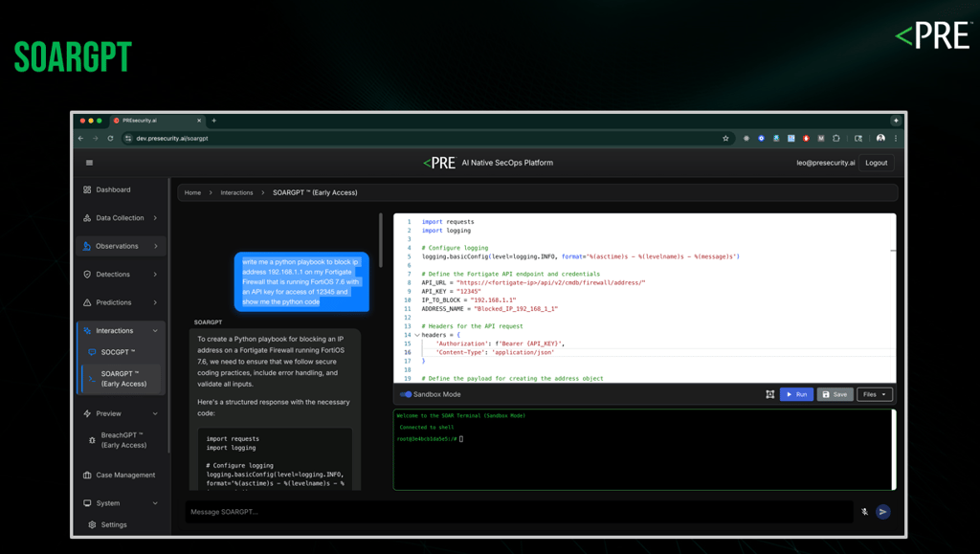Fold the headers block at line 14
The image size is (980, 554).
click(x=417, y=335)
